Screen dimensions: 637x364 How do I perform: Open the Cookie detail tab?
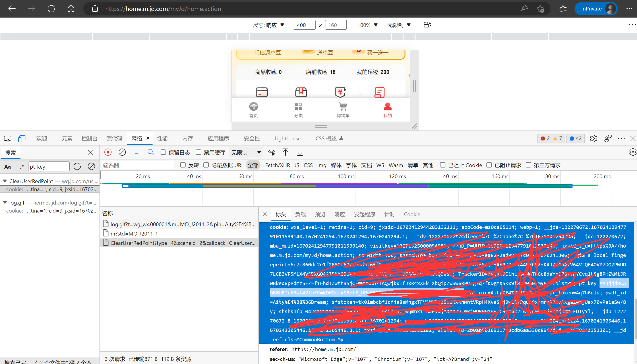click(412, 214)
